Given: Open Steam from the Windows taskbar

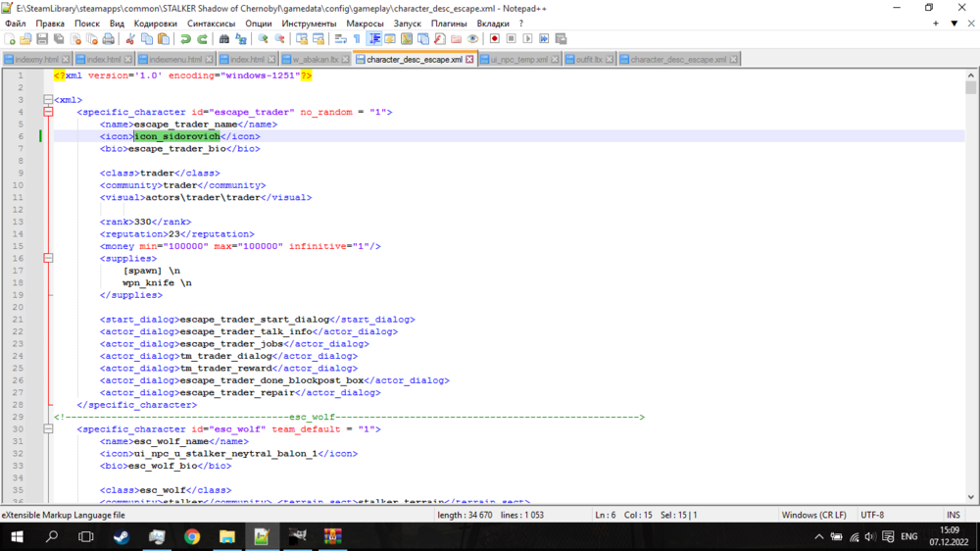Looking at the screenshot, I should [x=122, y=536].
